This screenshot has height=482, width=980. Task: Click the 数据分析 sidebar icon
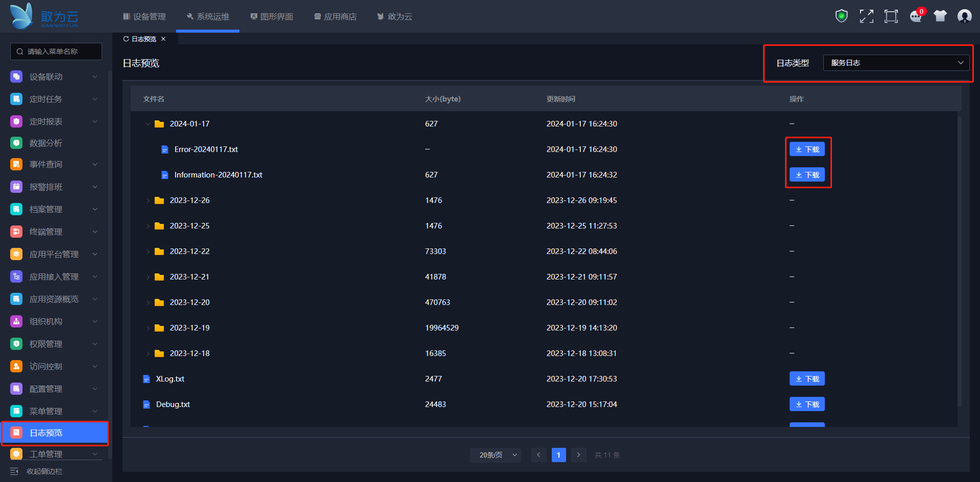coord(16,143)
